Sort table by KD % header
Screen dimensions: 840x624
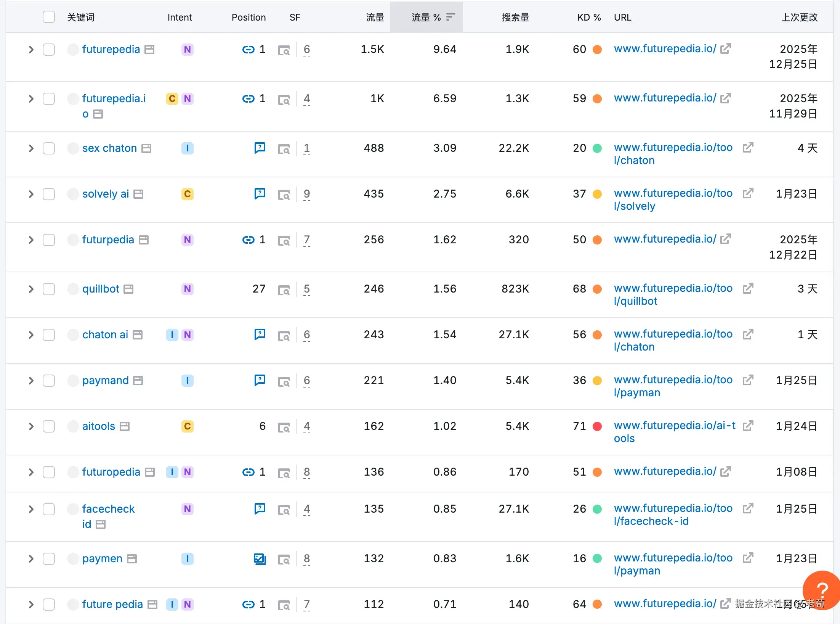tap(588, 17)
